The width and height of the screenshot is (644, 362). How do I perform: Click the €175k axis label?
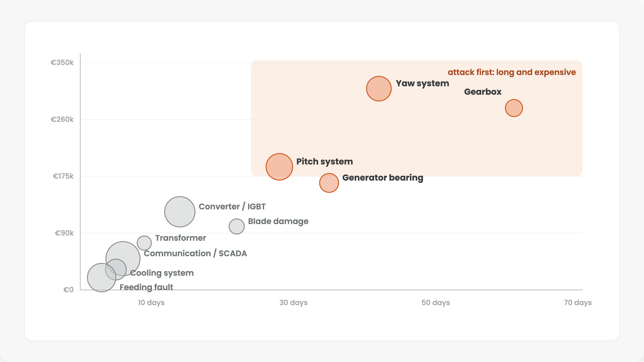63,176
